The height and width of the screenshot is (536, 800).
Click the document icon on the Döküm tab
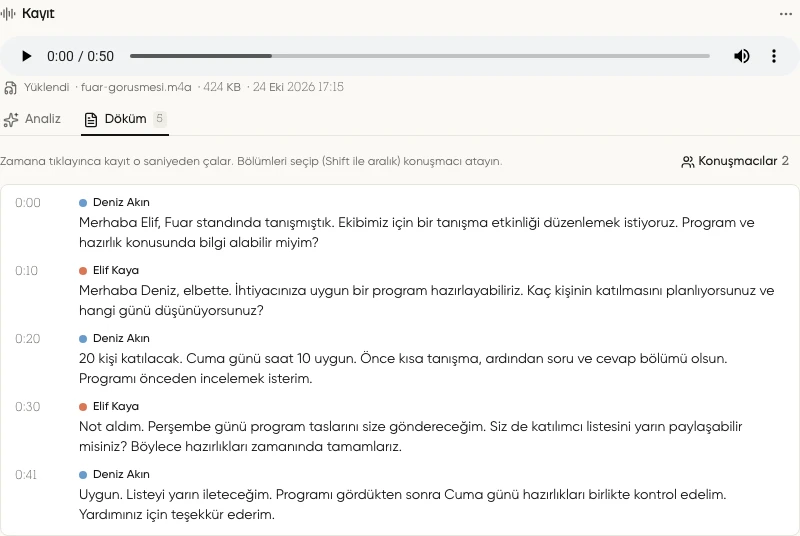point(91,120)
